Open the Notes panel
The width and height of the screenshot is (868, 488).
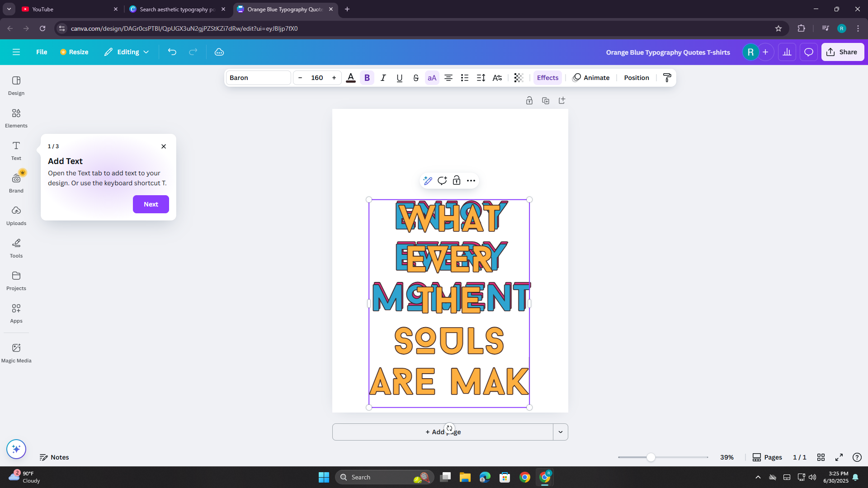(54, 457)
